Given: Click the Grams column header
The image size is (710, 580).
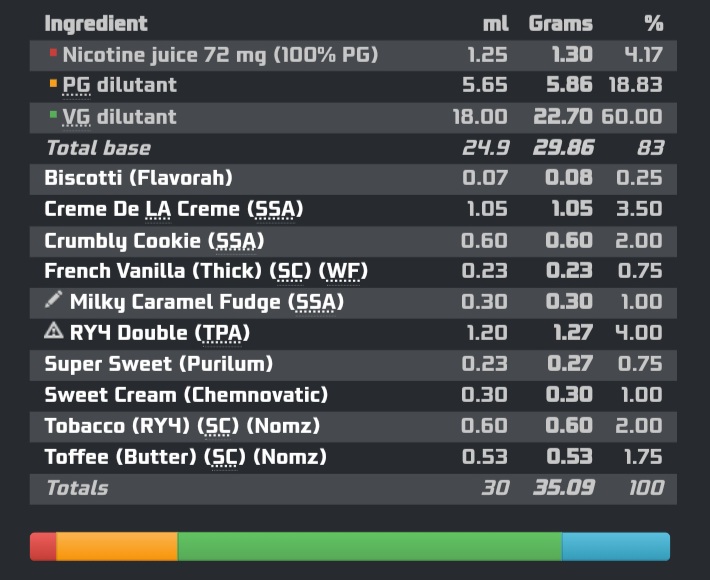Looking at the screenshot, I should (x=561, y=24).
